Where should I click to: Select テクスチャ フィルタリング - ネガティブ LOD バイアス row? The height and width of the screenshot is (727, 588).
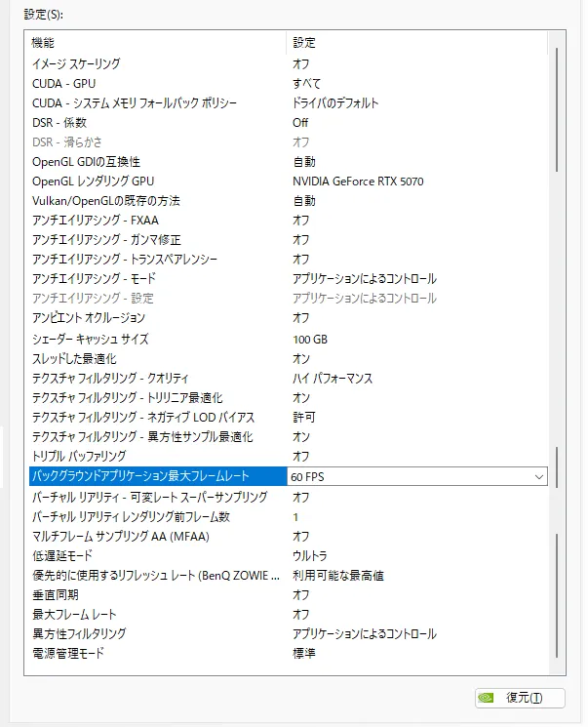289,418
